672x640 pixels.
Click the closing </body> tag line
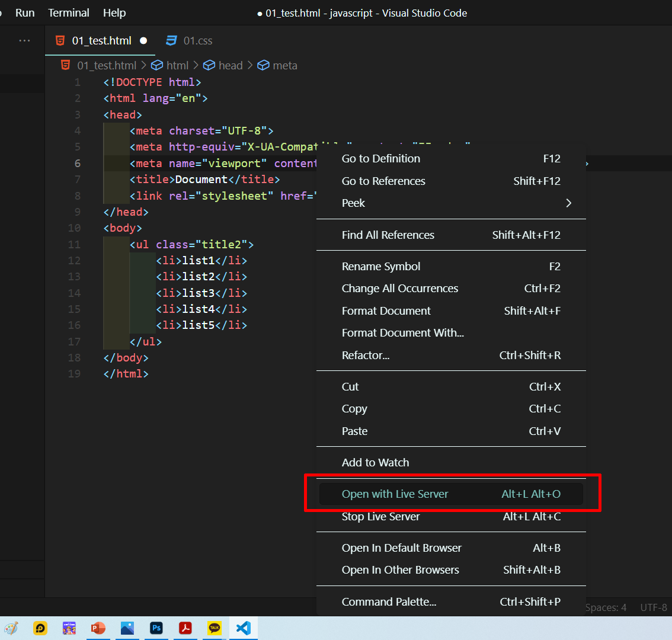[126, 358]
